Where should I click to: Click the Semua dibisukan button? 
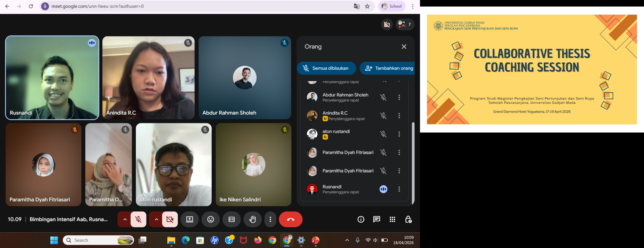[326, 68]
